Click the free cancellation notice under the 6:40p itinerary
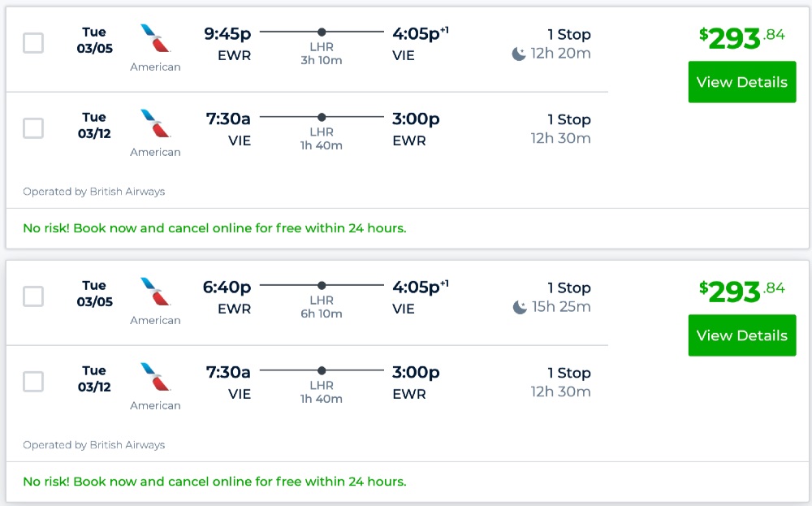 (x=214, y=482)
